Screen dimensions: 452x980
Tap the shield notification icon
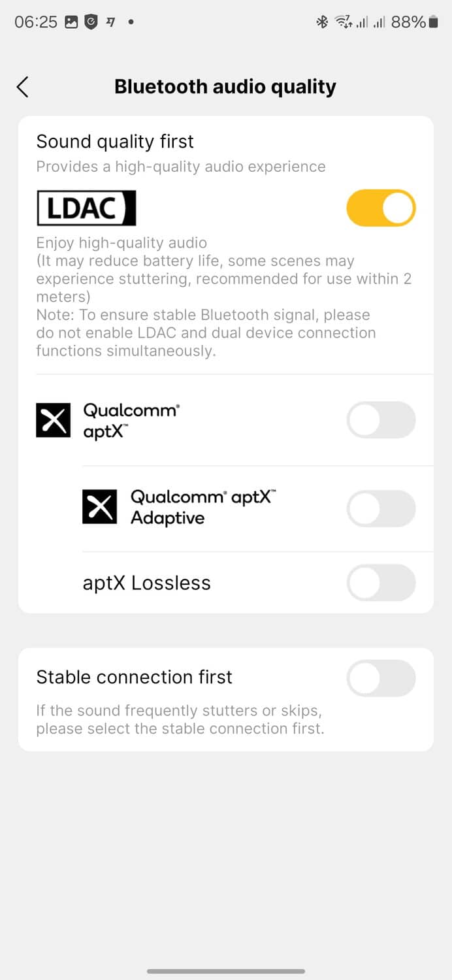(x=91, y=22)
